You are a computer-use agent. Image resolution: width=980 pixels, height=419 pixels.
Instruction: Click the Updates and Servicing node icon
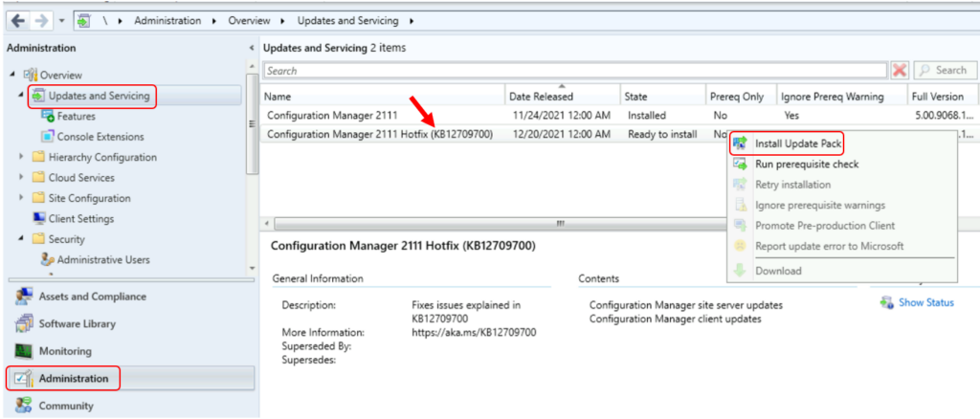38,96
